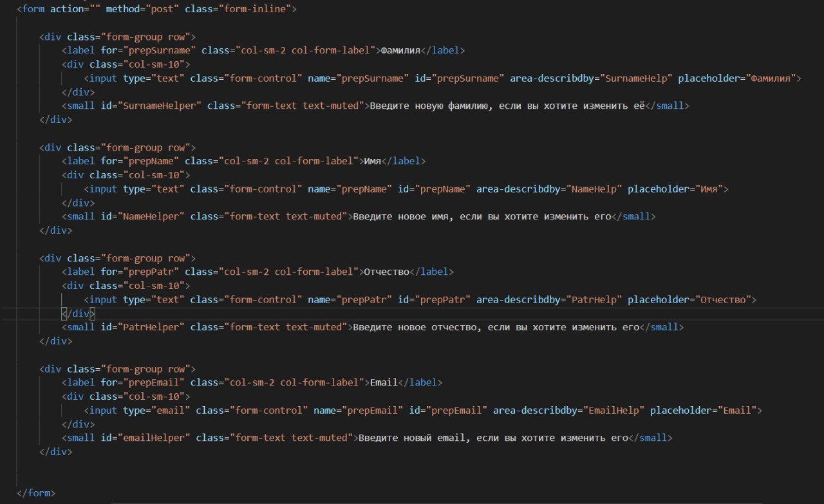
Task: Click area-describdby value "EmailHelp"
Action: pos(613,410)
